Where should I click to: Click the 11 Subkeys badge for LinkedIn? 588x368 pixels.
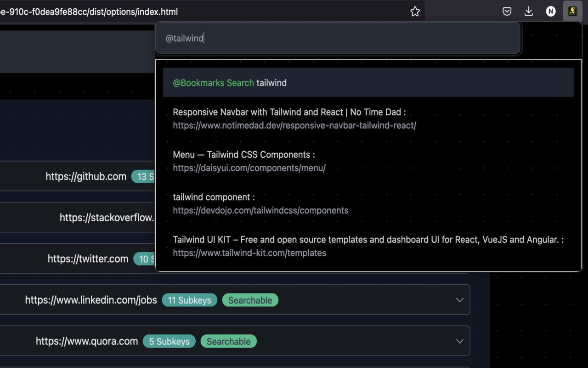190,300
